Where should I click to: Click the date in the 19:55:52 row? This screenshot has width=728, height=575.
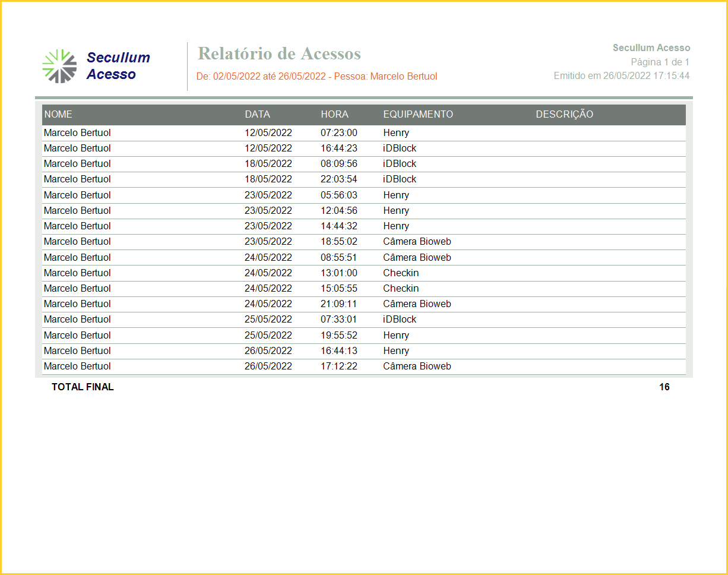click(268, 336)
